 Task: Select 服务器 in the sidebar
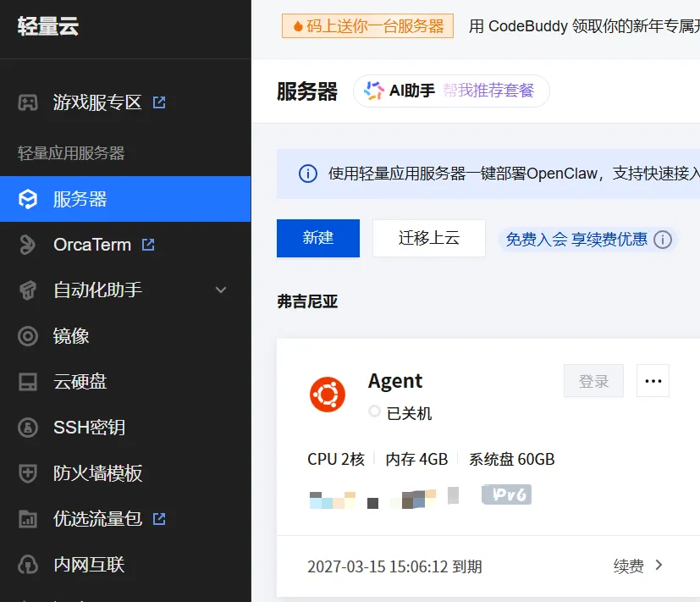125,199
